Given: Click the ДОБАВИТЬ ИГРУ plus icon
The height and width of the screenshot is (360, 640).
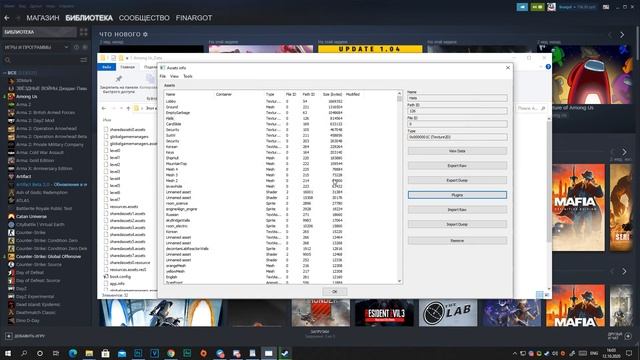Looking at the screenshot, I should 9,336.
